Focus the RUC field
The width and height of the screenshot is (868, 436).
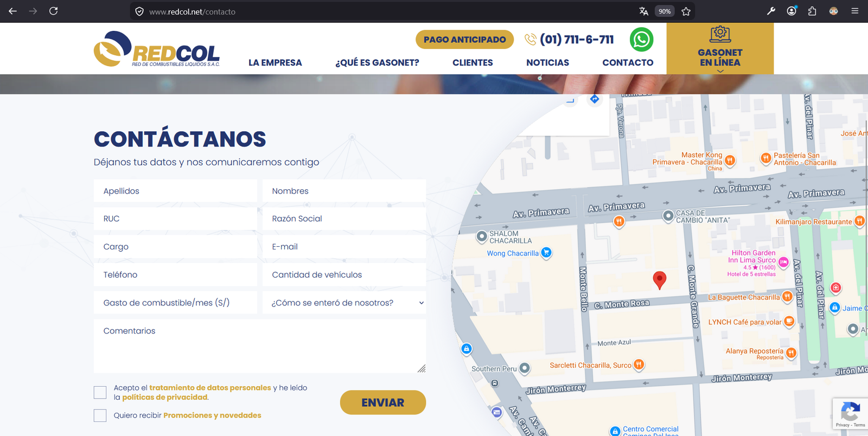(x=175, y=219)
